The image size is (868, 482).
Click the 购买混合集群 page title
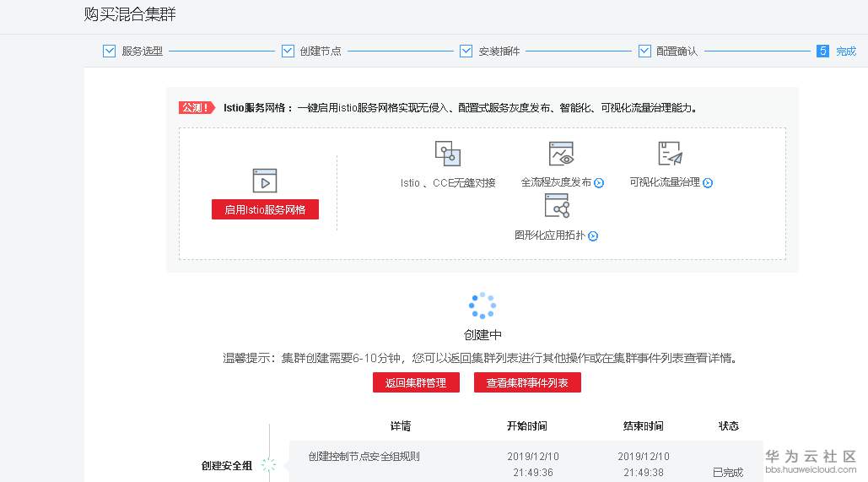click(130, 14)
